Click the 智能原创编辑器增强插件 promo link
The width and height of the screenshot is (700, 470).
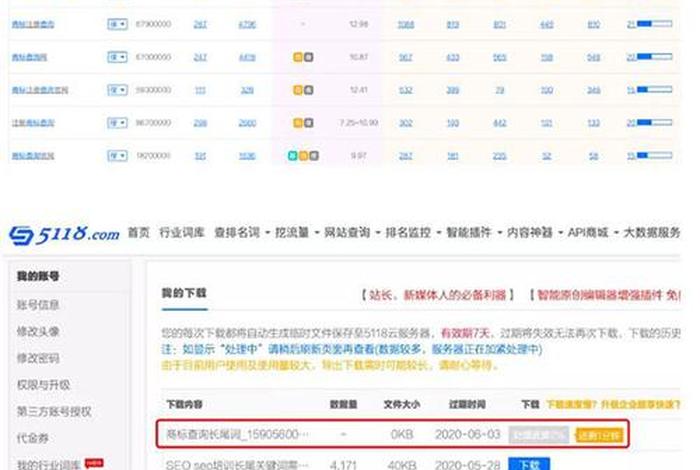(604, 295)
